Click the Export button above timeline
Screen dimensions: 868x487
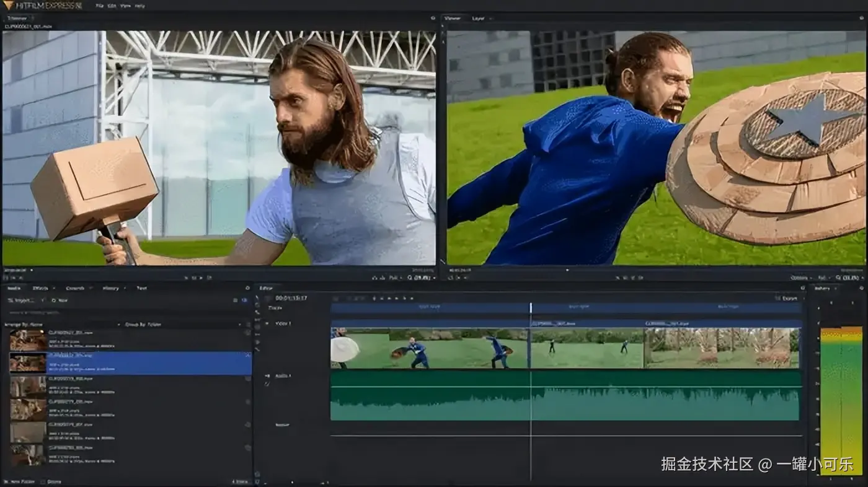pos(786,298)
